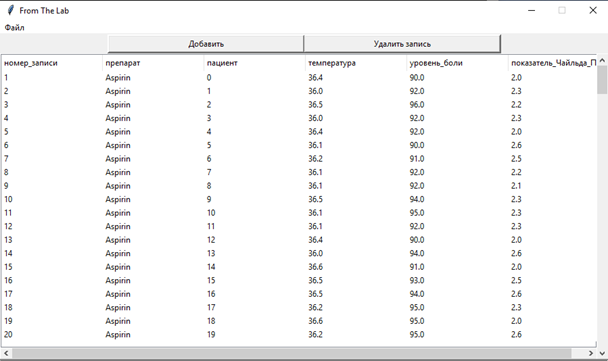Click temperature 36.1 in record 8
Screen dimensions: 608x361
pyautogui.click(x=316, y=172)
